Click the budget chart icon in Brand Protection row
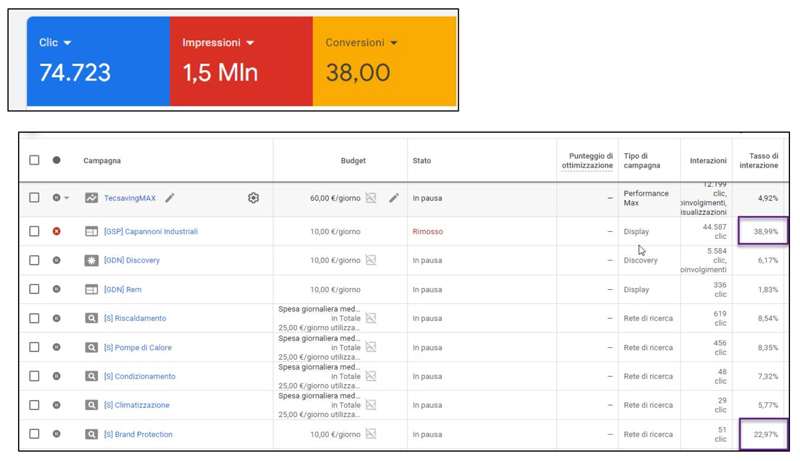 pyautogui.click(x=371, y=434)
